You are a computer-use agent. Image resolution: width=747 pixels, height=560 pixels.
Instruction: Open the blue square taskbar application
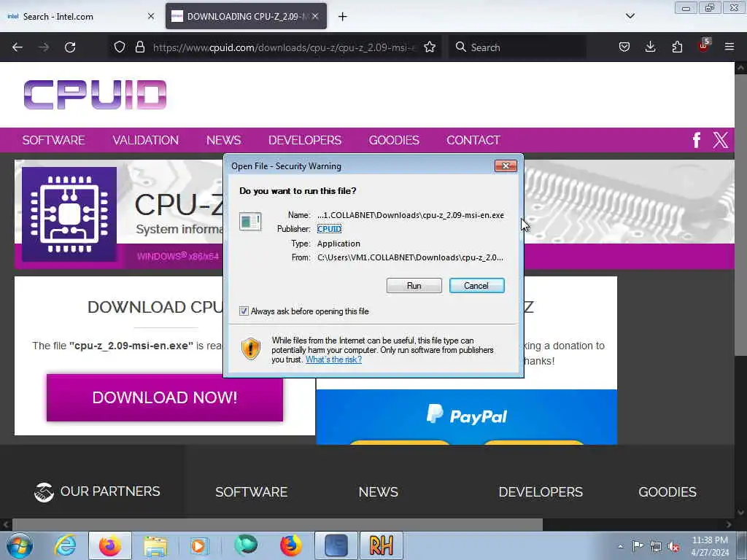pos(336,545)
